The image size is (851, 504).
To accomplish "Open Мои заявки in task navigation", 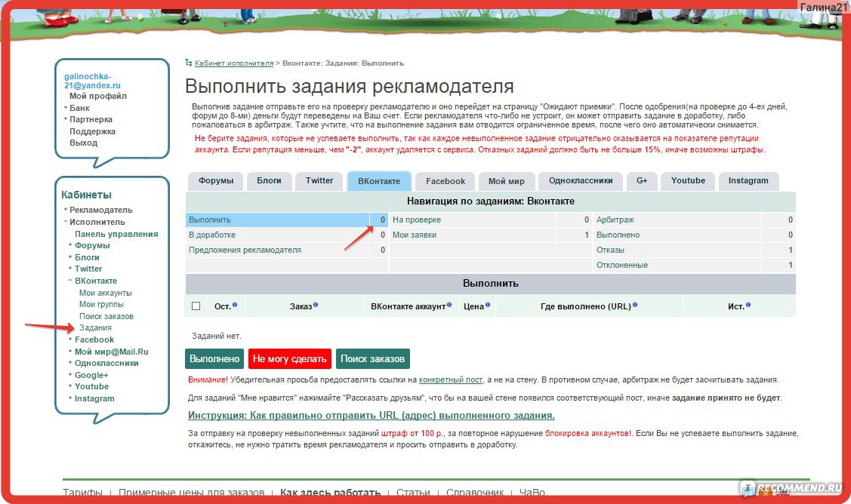I will (x=414, y=235).
